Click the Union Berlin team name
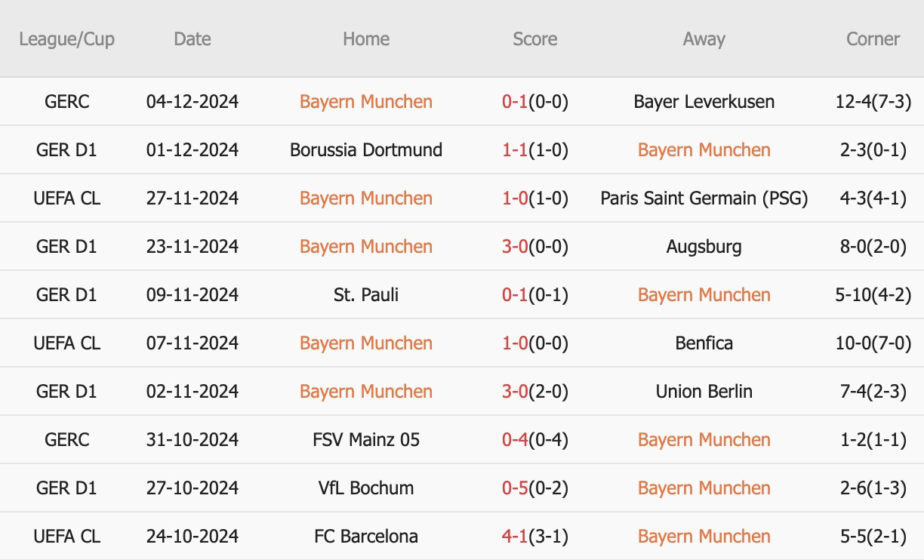The height and width of the screenshot is (560, 924). point(704,392)
